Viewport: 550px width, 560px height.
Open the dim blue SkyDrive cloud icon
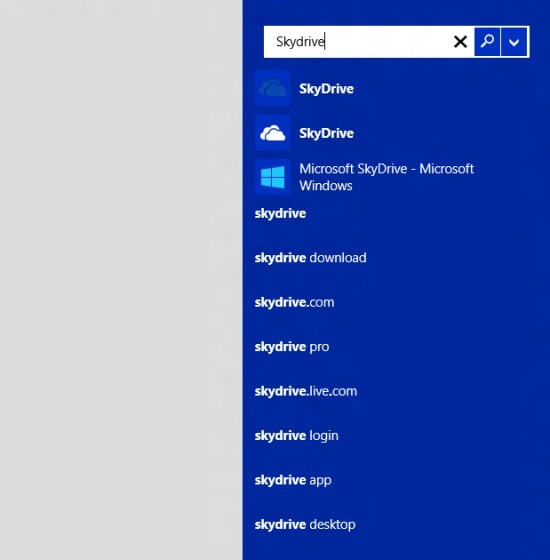coord(273,88)
